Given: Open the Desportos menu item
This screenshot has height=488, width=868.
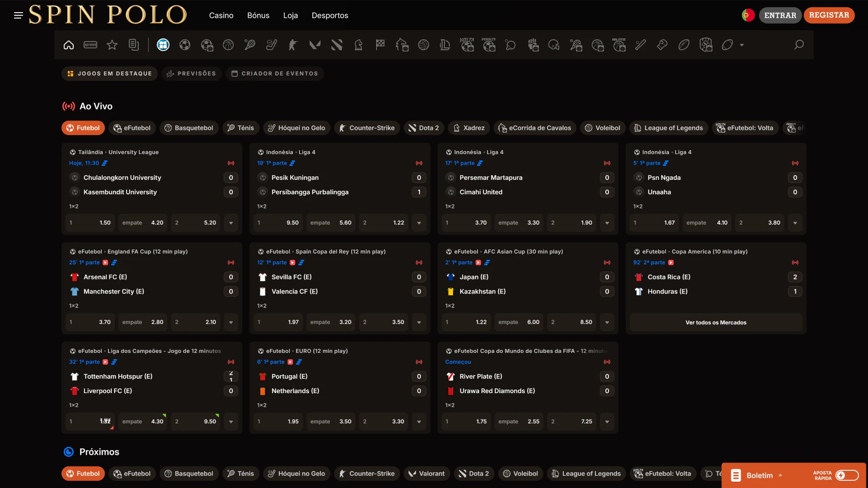Looking at the screenshot, I should pos(330,15).
